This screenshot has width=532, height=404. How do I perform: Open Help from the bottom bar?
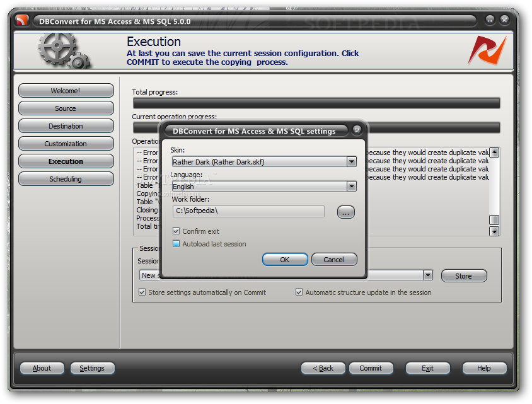pos(484,368)
